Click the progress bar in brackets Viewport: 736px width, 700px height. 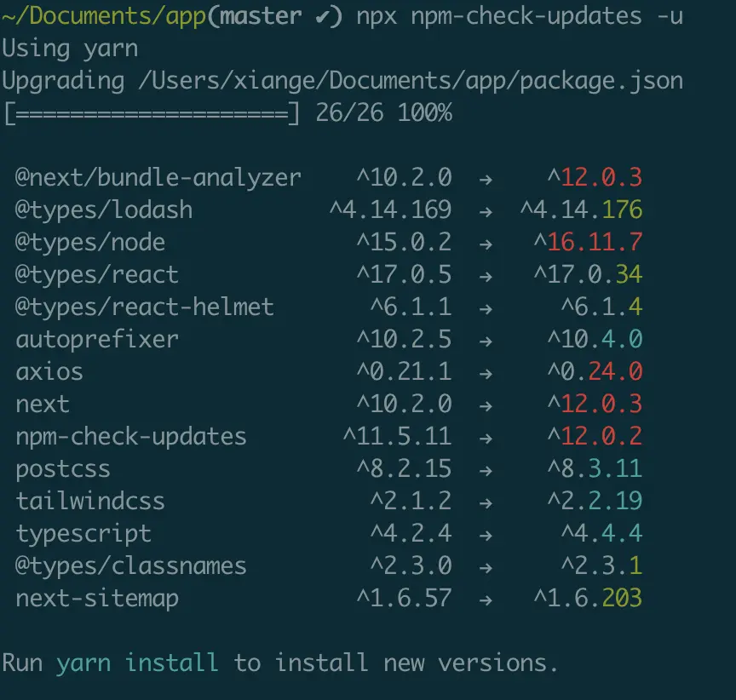152,114
